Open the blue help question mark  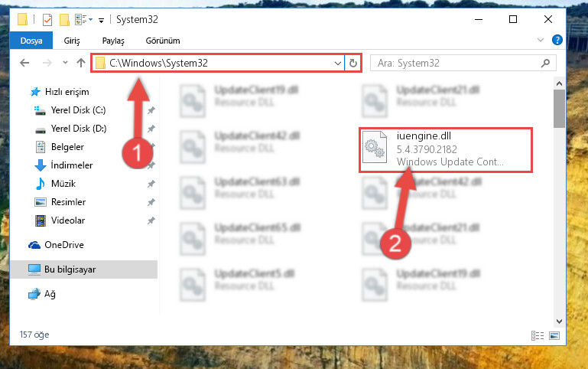click(x=557, y=40)
